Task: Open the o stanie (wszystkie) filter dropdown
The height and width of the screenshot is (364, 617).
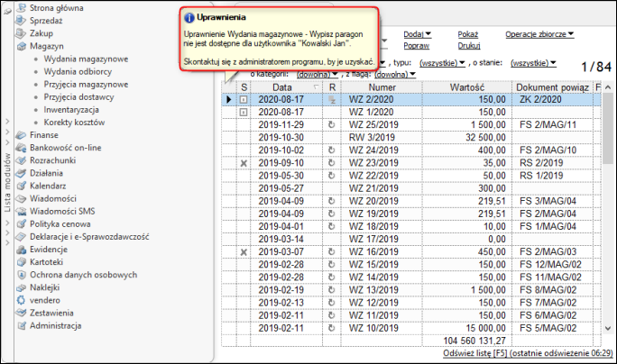Action: coord(533,63)
